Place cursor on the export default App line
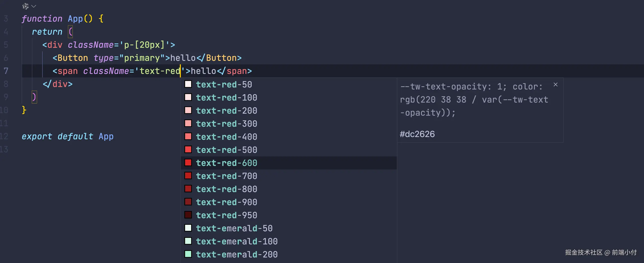 (68, 137)
